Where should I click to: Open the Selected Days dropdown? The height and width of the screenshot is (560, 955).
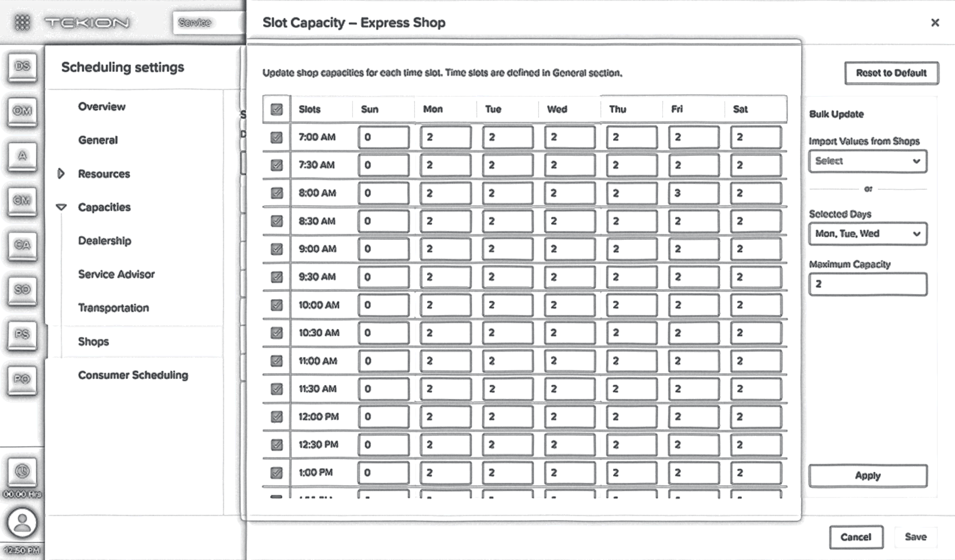[x=868, y=234]
